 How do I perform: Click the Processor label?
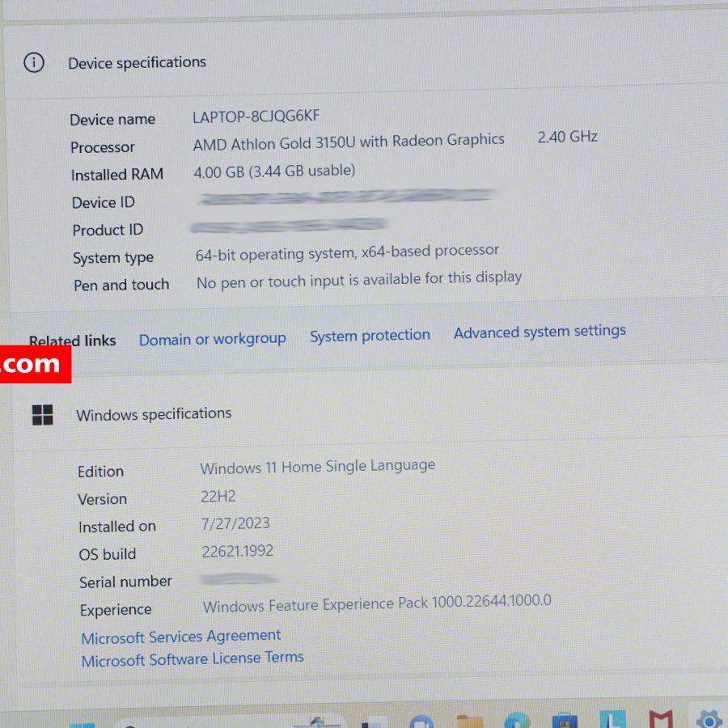coord(103,147)
